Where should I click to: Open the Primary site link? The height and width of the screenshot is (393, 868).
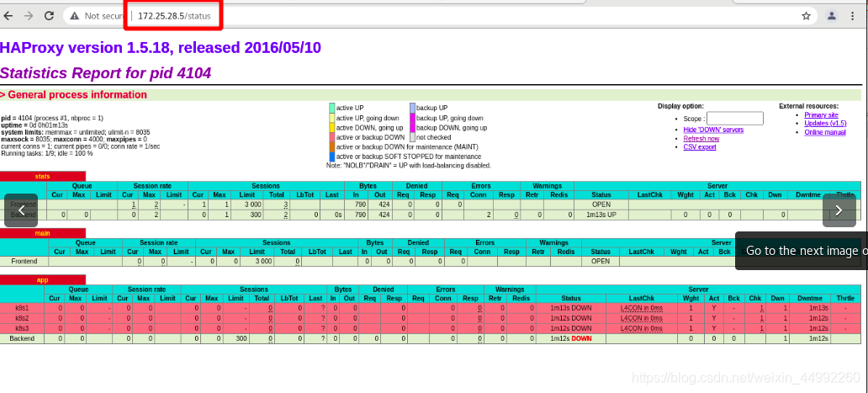click(821, 114)
